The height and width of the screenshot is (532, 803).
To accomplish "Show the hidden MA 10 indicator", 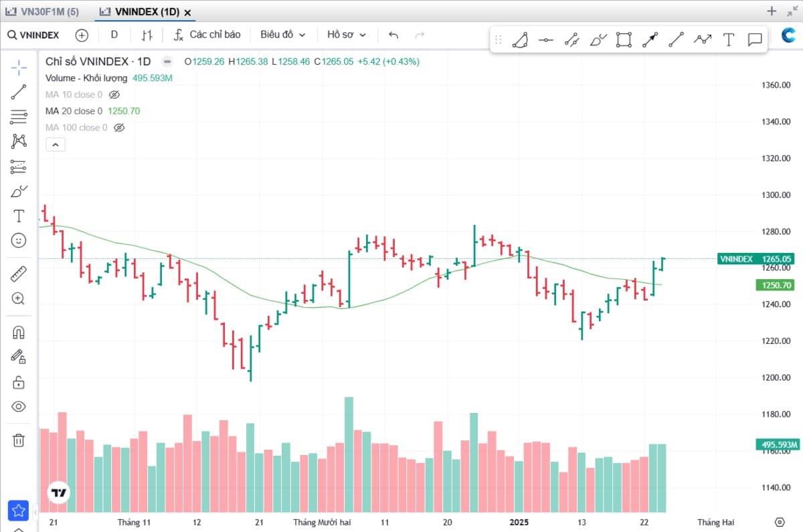I will (x=114, y=94).
